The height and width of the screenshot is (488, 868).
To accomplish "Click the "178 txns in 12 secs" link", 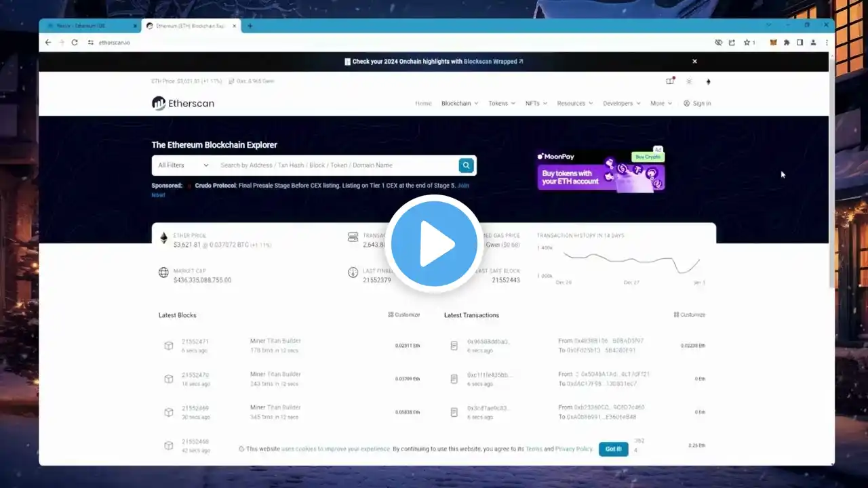I will (274, 350).
